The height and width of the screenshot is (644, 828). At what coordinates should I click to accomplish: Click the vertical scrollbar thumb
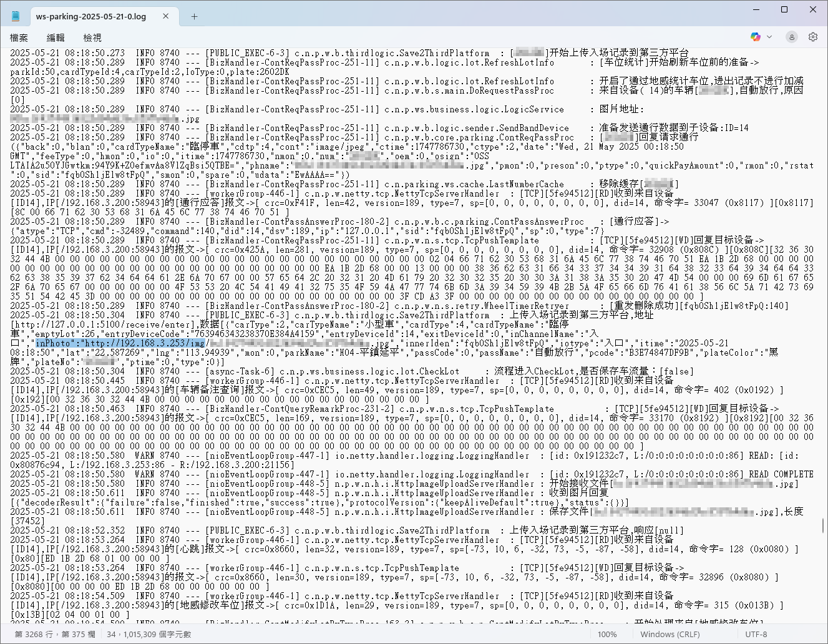(x=822, y=525)
